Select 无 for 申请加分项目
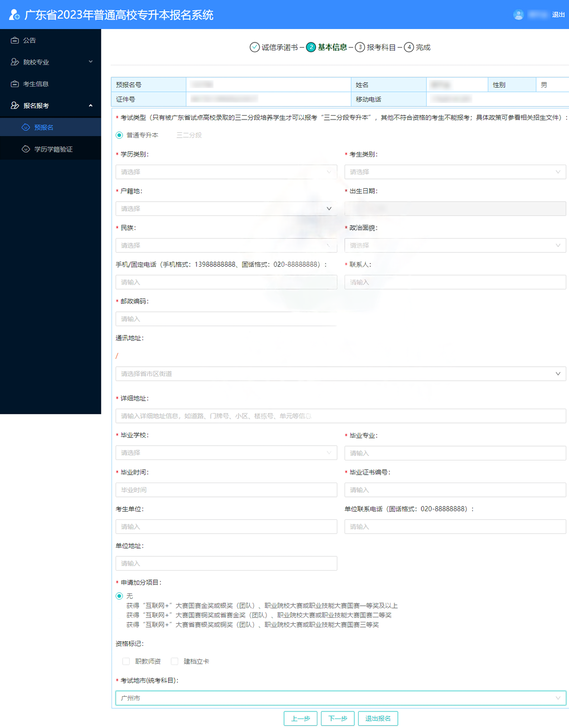 (119, 596)
